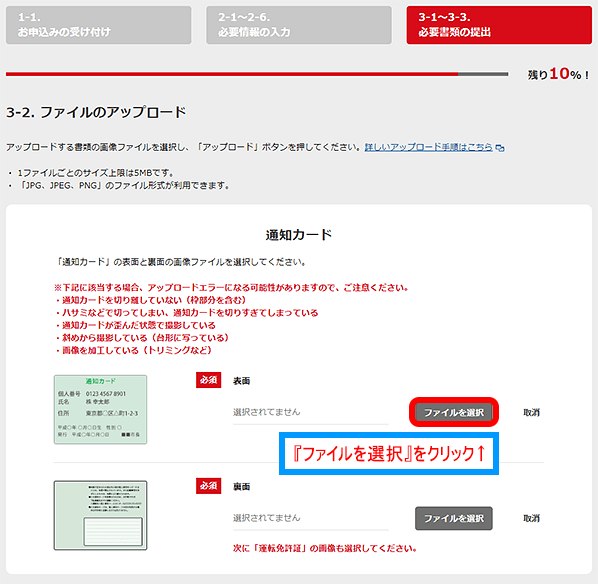Click the warning 通知カードが歪んだ状態で撮影している
Image resolution: width=598 pixels, height=584 pixels.
(x=136, y=325)
